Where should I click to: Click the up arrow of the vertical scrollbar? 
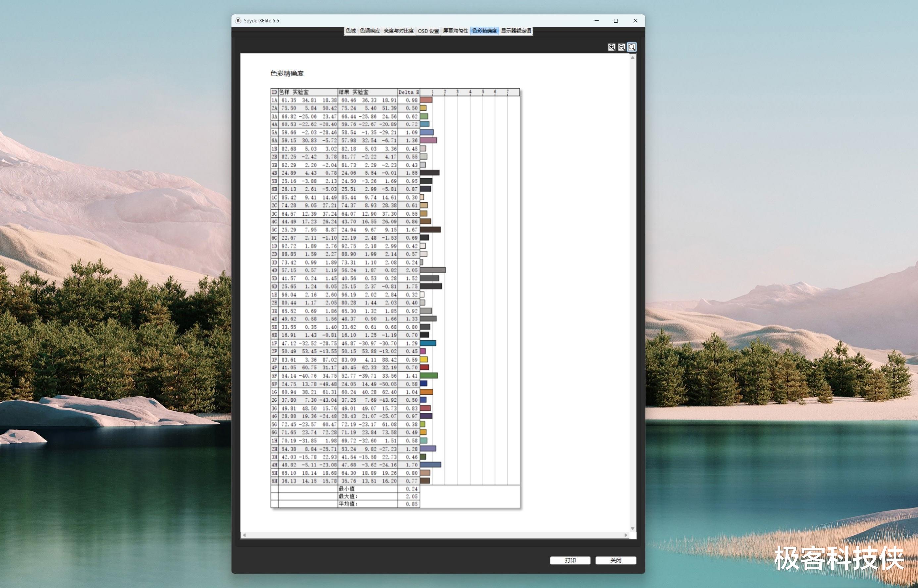632,58
